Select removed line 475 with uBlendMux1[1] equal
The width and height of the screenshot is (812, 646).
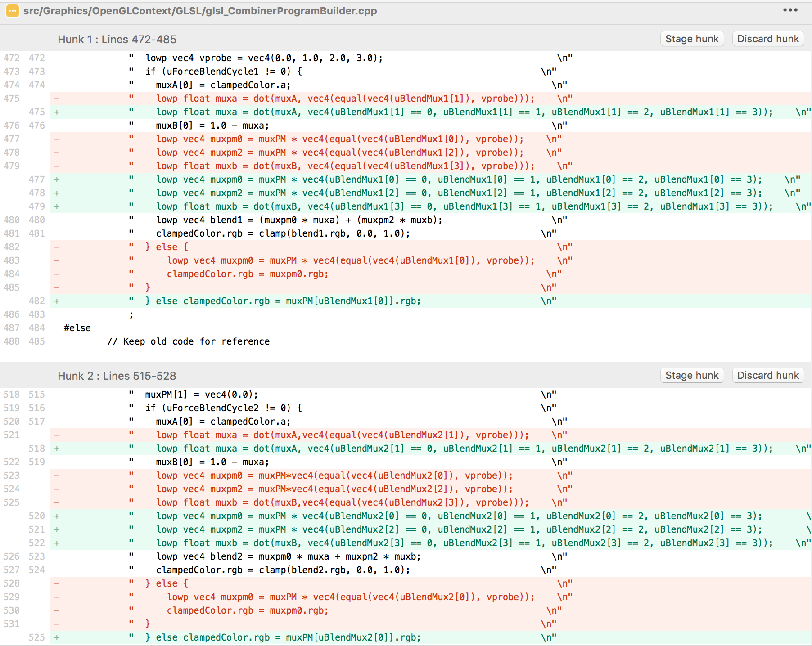[431, 99]
